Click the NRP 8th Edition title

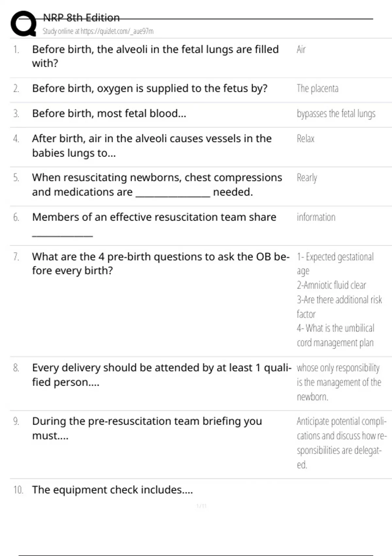(81, 18)
